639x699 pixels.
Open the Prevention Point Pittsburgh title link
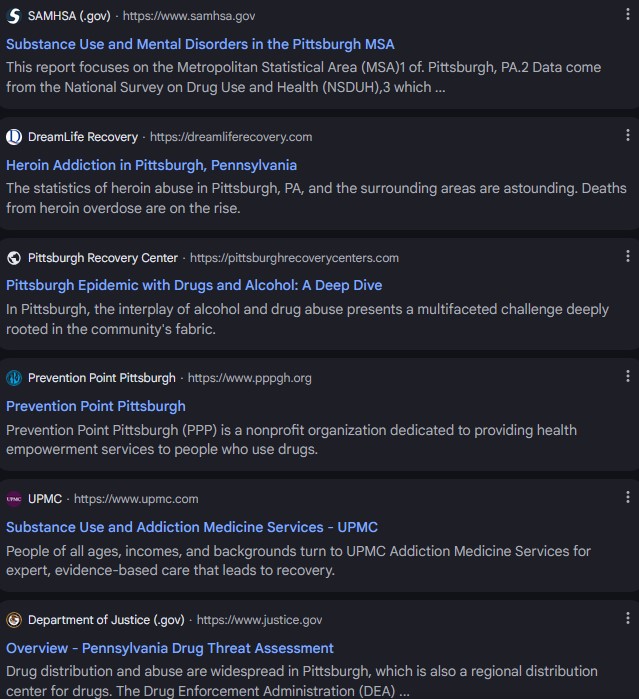point(96,406)
